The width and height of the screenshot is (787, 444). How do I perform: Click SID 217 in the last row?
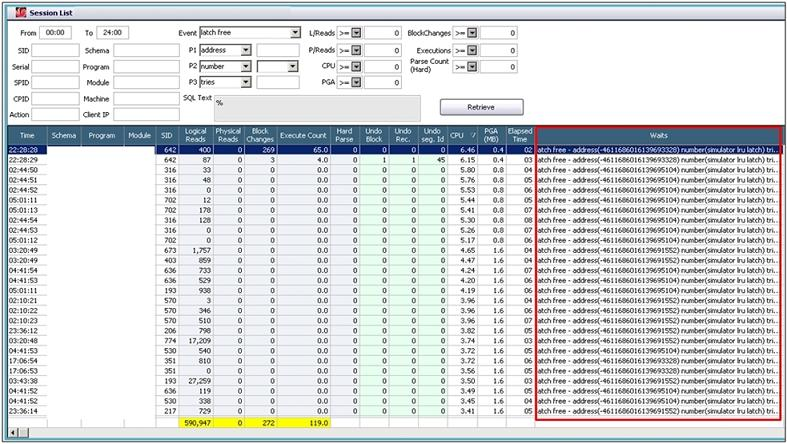170,411
